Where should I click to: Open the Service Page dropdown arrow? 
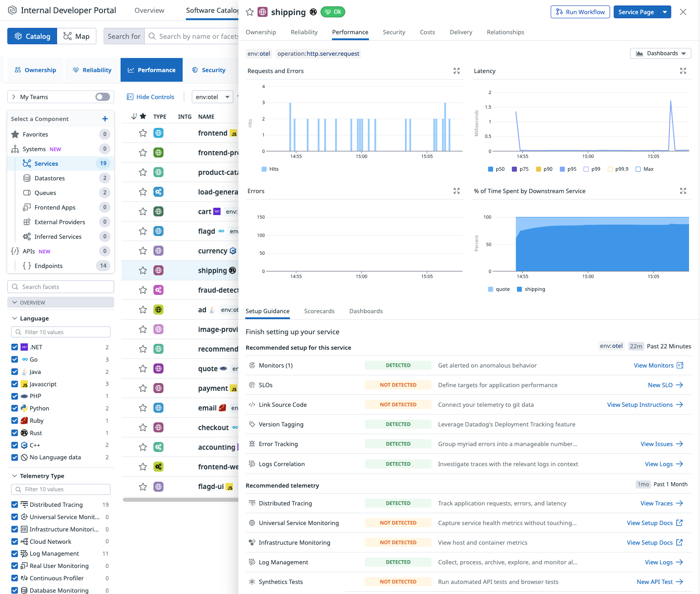[x=665, y=12]
